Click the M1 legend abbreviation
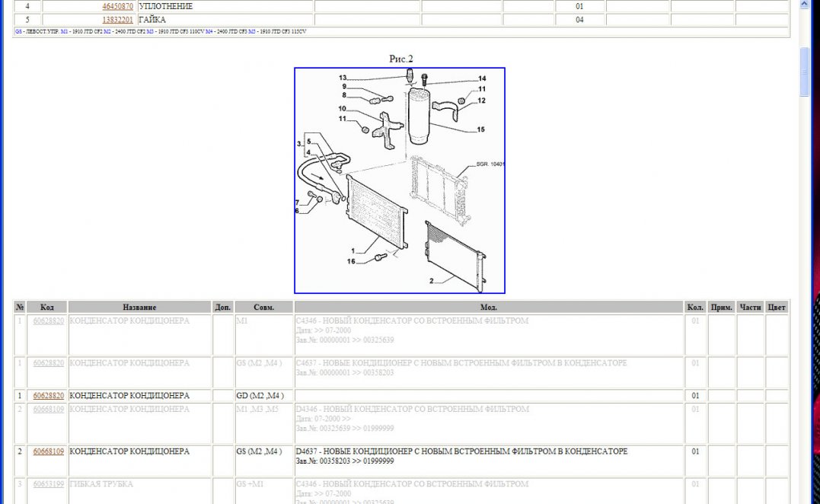This screenshot has height=504, width=820. click(x=65, y=32)
